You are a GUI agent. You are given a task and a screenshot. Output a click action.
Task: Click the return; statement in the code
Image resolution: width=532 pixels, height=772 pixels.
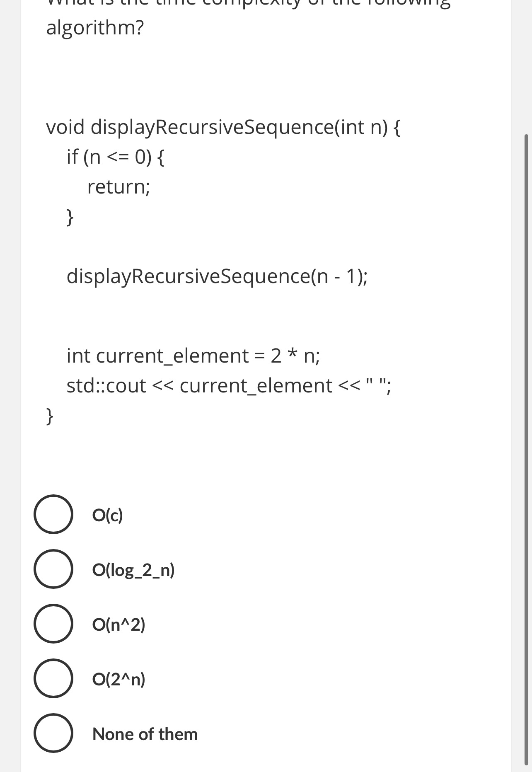coord(119,186)
